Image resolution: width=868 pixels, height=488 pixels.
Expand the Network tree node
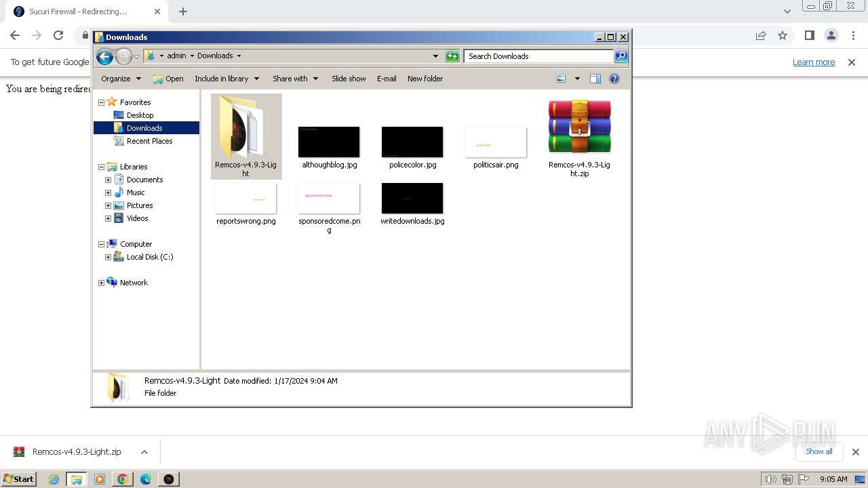pyautogui.click(x=102, y=283)
